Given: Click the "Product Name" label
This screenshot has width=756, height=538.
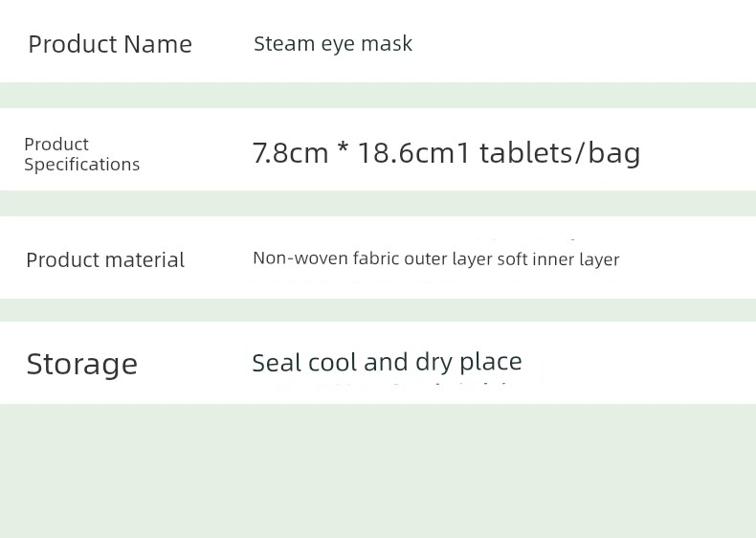Looking at the screenshot, I should pos(110,44).
